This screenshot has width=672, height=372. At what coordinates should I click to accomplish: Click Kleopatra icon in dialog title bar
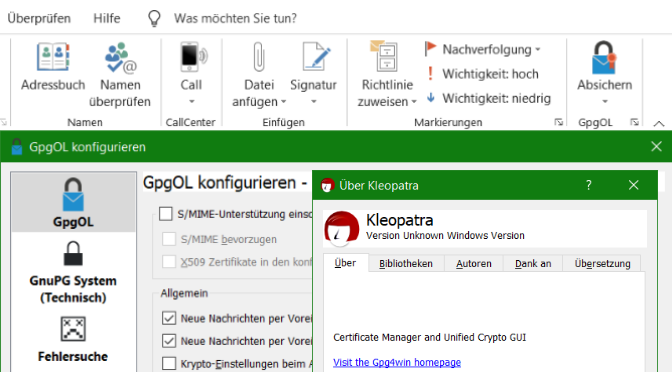[x=327, y=185]
